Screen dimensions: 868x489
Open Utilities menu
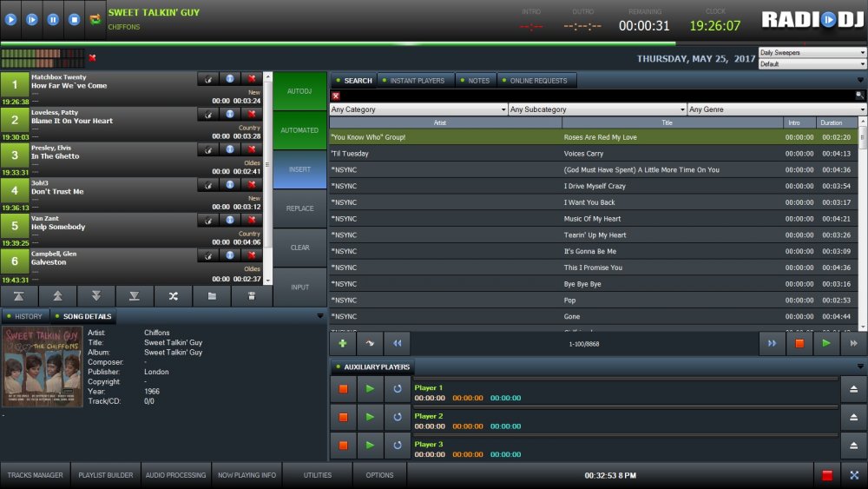pyautogui.click(x=317, y=475)
